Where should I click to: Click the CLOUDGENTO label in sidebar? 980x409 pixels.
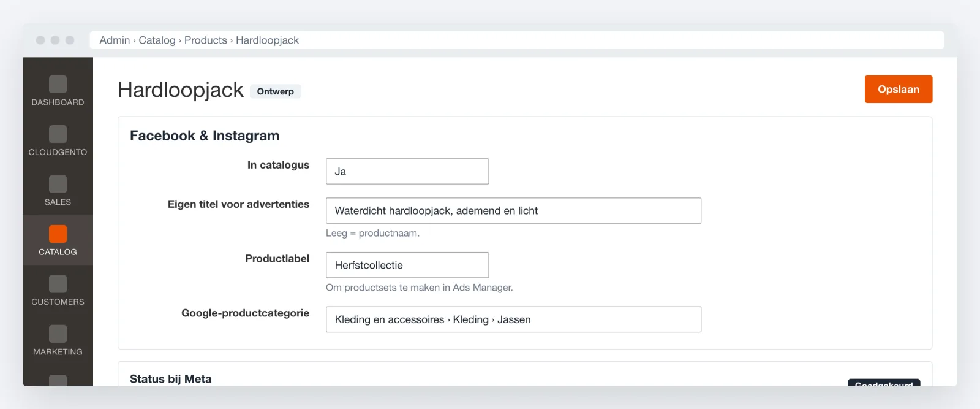[x=58, y=152]
